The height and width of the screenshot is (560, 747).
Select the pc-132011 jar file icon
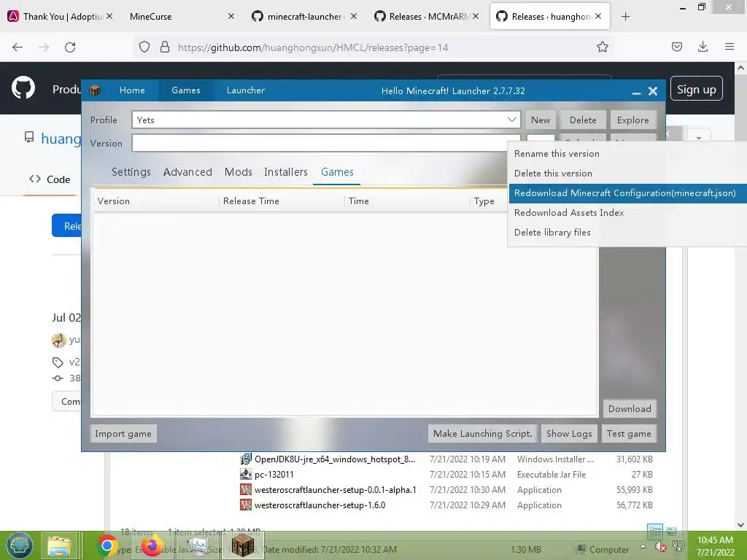click(245, 474)
